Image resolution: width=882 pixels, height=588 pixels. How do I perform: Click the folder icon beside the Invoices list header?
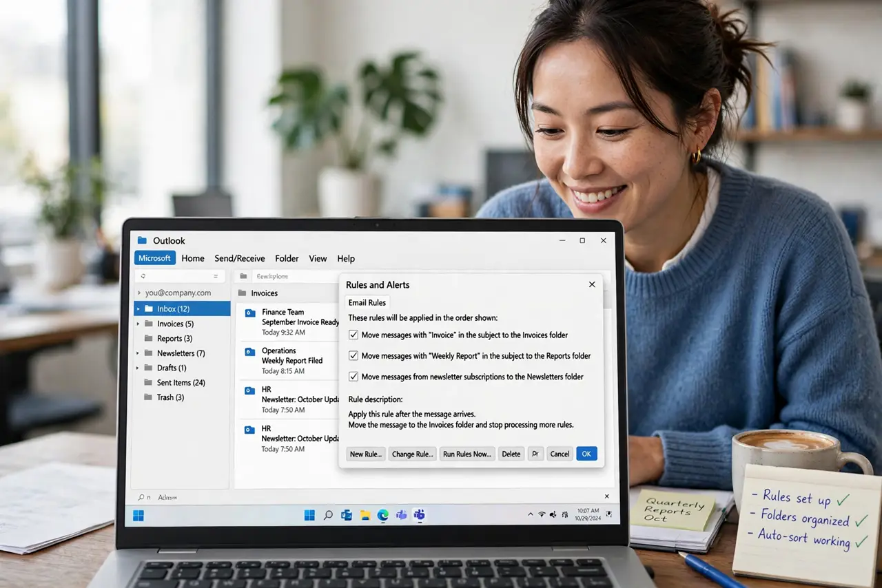[x=242, y=293]
